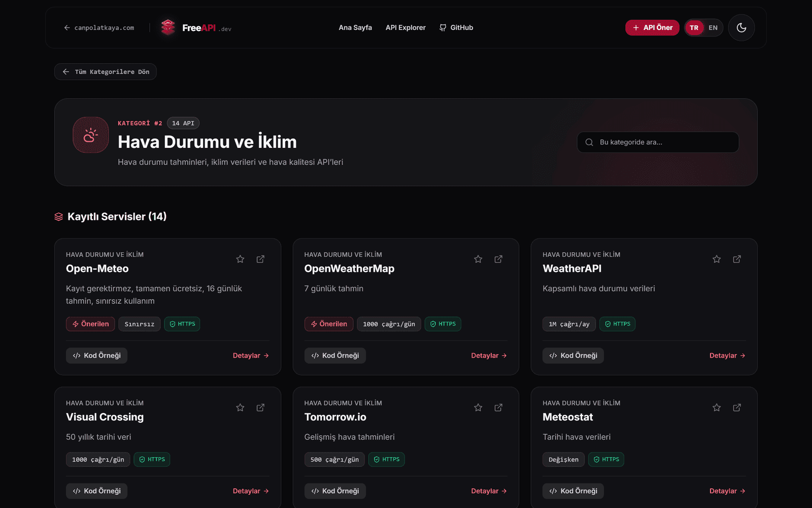
Task: Open the API Explorer page
Action: pyautogui.click(x=405, y=27)
